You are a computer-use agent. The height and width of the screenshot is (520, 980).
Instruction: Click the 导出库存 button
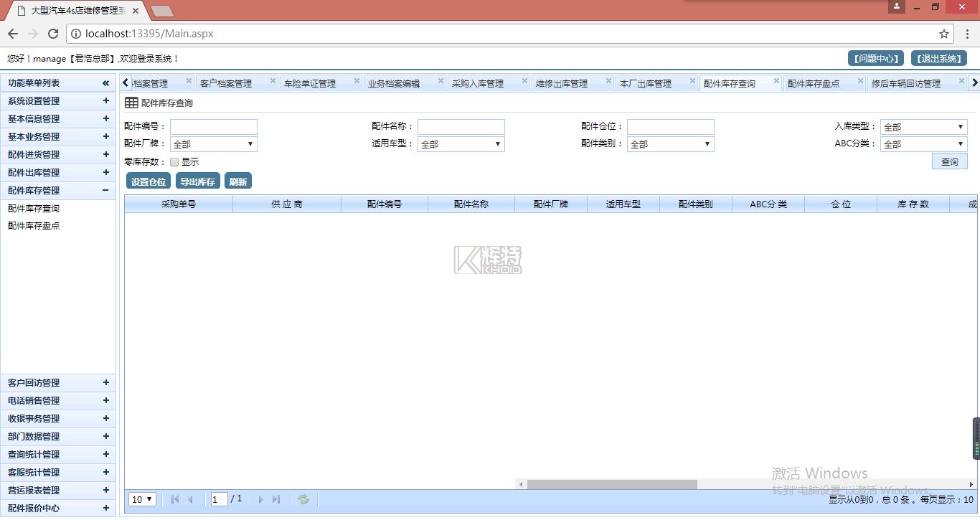[x=197, y=181]
